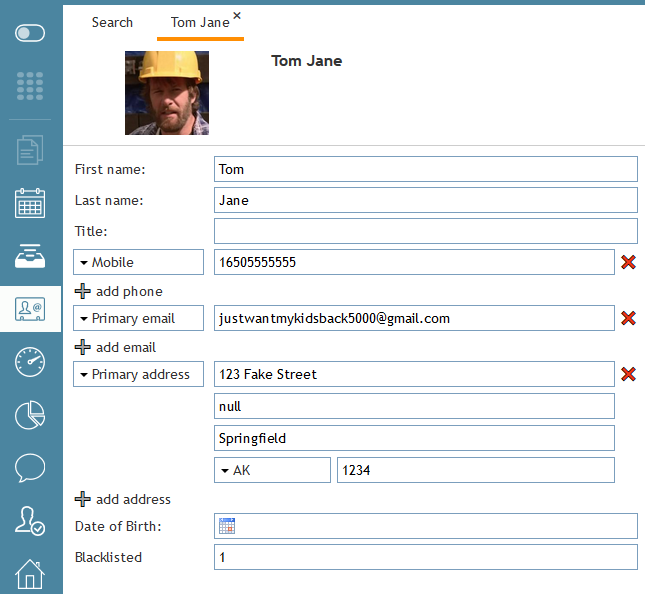Toggle the switch at top of sidebar
This screenshot has height=594, width=645.
30,33
